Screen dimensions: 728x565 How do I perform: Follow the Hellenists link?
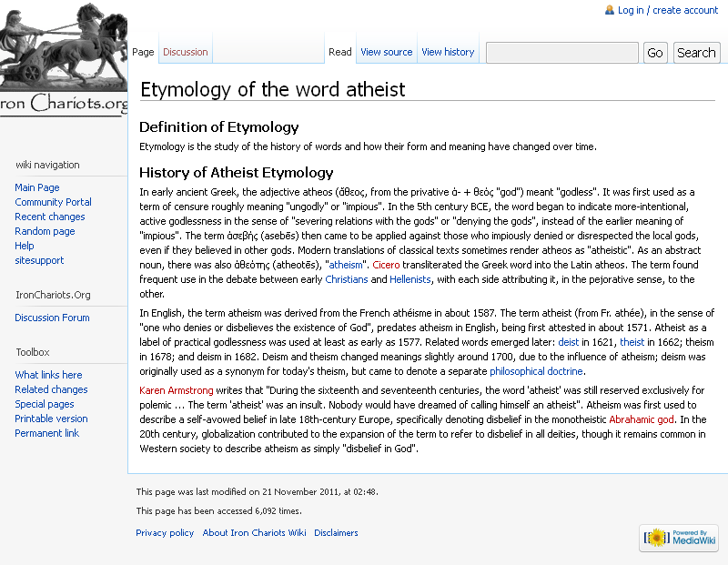pyautogui.click(x=410, y=279)
